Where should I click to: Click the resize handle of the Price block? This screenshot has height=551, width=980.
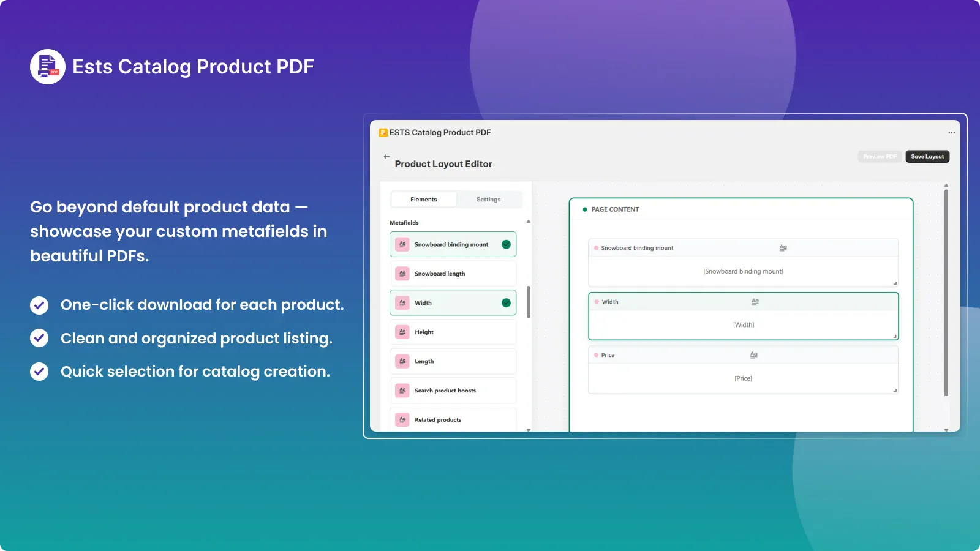pyautogui.click(x=895, y=390)
